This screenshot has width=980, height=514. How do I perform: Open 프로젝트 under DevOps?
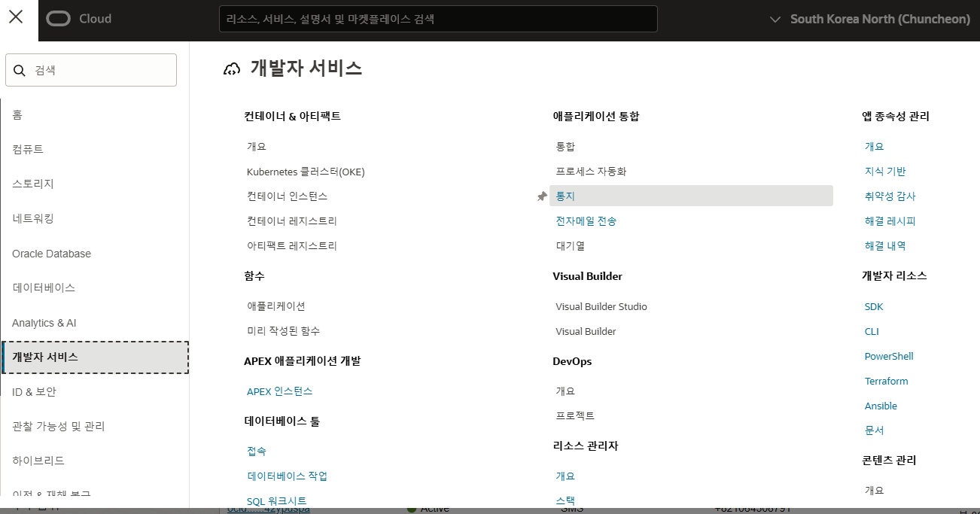pyautogui.click(x=575, y=416)
